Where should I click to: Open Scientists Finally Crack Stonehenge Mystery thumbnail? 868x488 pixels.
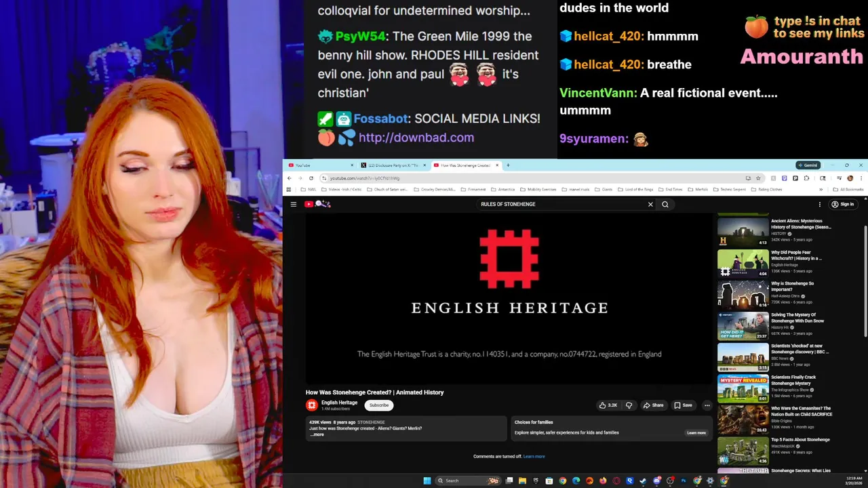click(x=743, y=388)
